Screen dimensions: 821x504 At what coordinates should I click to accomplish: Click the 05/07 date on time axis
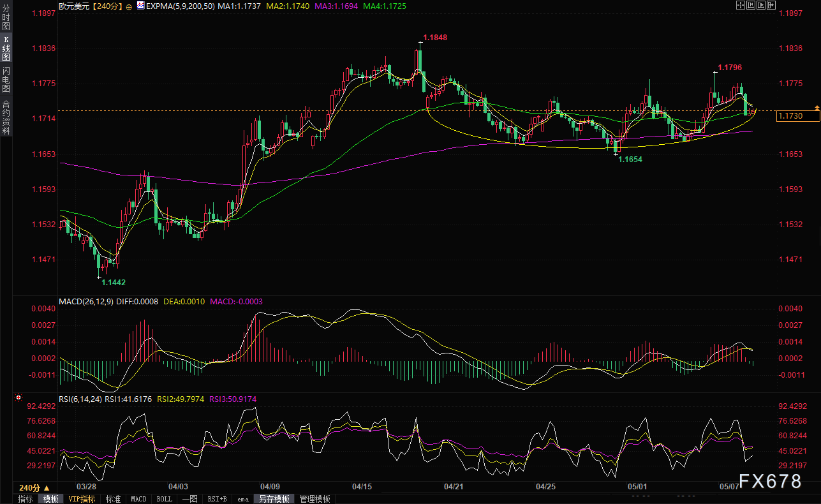(729, 487)
